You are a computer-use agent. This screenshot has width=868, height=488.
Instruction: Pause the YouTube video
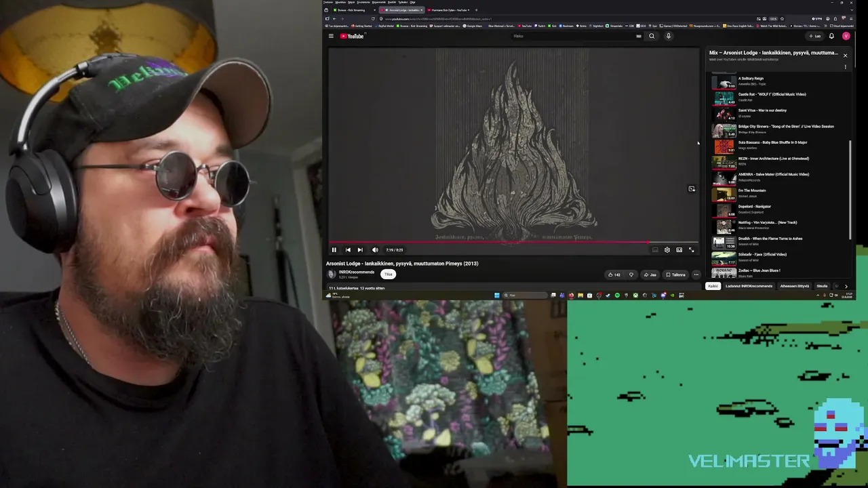coord(334,250)
